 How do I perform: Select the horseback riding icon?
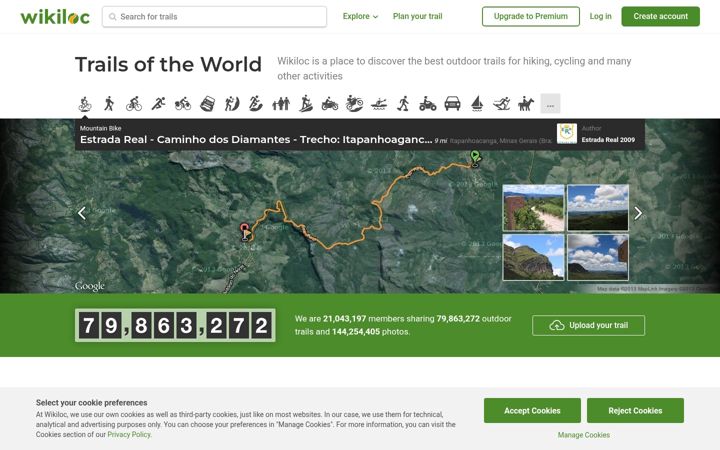526,104
